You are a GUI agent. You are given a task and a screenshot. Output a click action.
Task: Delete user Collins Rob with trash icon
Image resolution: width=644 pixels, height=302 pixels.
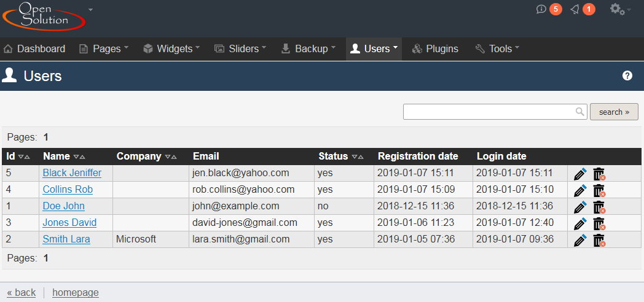click(x=599, y=190)
